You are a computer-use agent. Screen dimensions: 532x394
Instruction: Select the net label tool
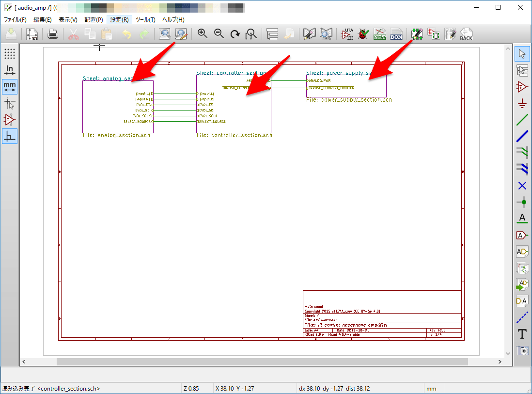(x=522, y=219)
